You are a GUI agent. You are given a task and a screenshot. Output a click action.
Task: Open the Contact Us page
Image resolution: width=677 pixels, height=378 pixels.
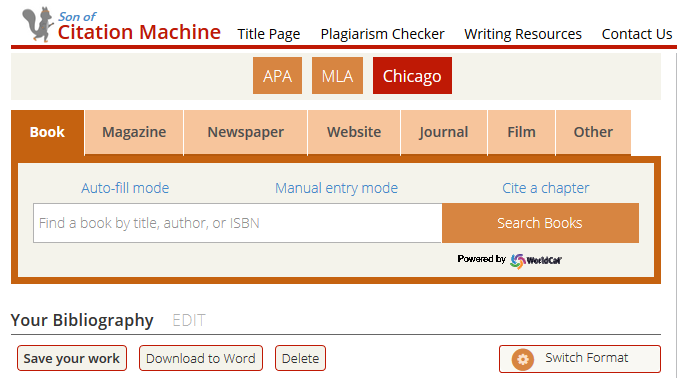pyautogui.click(x=637, y=34)
